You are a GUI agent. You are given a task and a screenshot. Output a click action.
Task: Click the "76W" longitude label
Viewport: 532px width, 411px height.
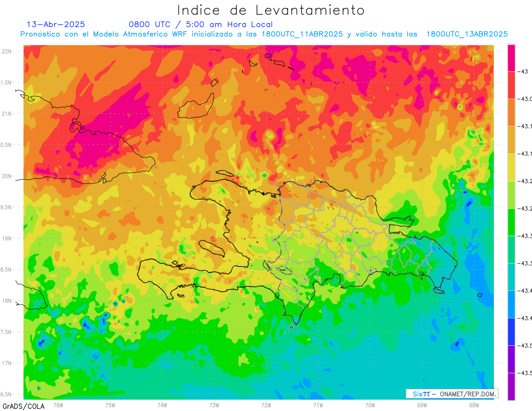tap(58, 405)
